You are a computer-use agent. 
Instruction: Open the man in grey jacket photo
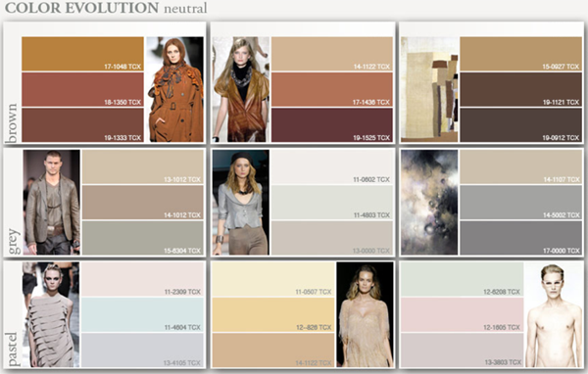coord(52,203)
